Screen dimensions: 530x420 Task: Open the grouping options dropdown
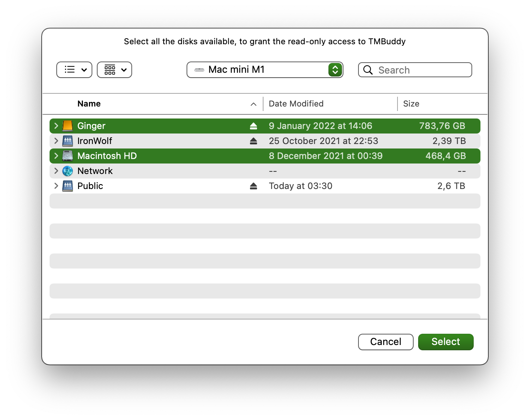(x=114, y=70)
